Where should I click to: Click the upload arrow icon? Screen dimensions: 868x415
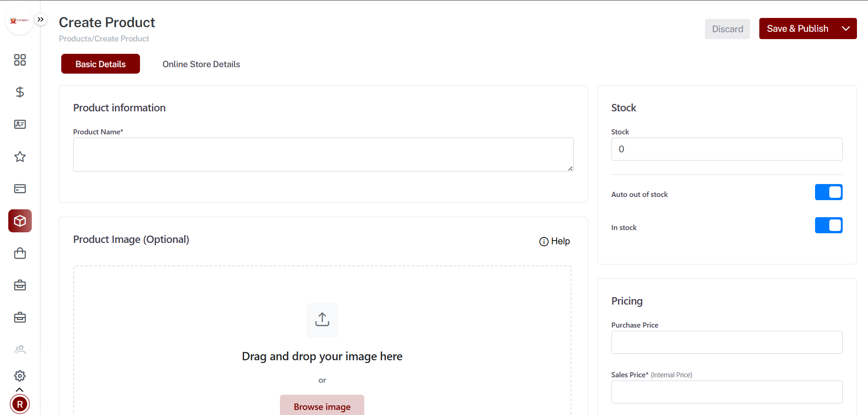322,320
